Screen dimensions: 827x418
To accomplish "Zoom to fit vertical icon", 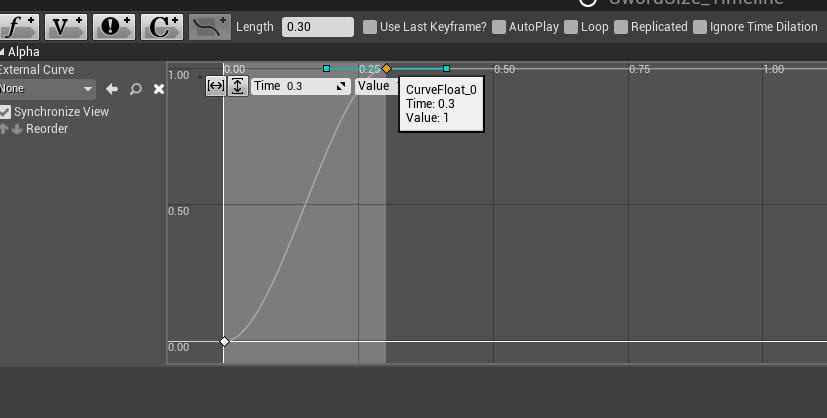I will pyautogui.click(x=237, y=86).
